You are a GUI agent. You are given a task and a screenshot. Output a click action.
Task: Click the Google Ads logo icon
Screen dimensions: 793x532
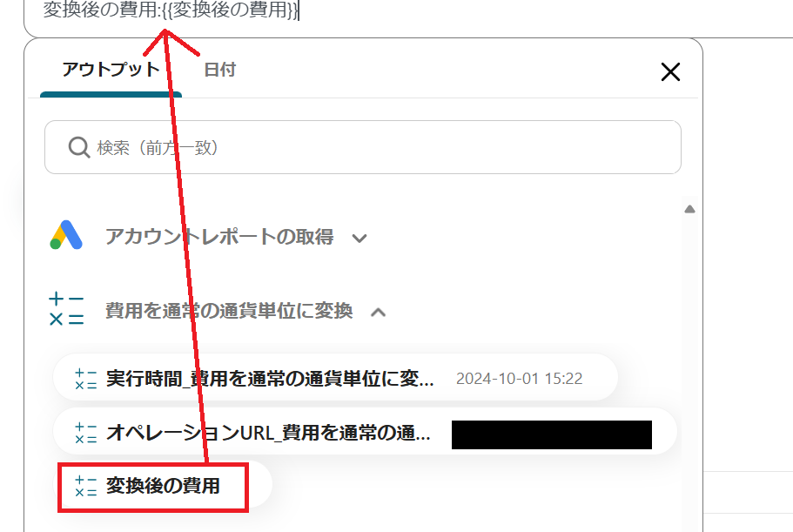(x=66, y=235)
